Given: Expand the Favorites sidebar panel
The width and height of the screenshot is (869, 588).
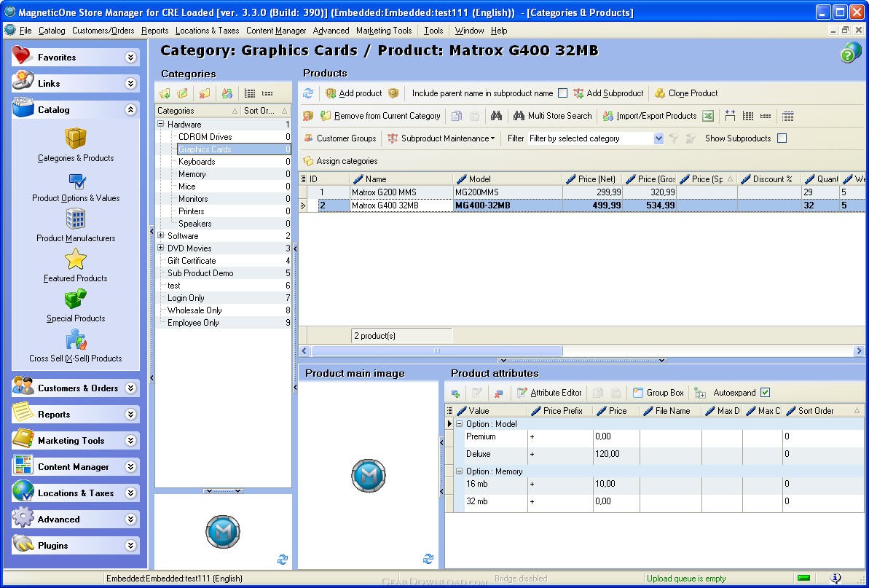Looking at the screenshot, I should (x=131, y=57).
